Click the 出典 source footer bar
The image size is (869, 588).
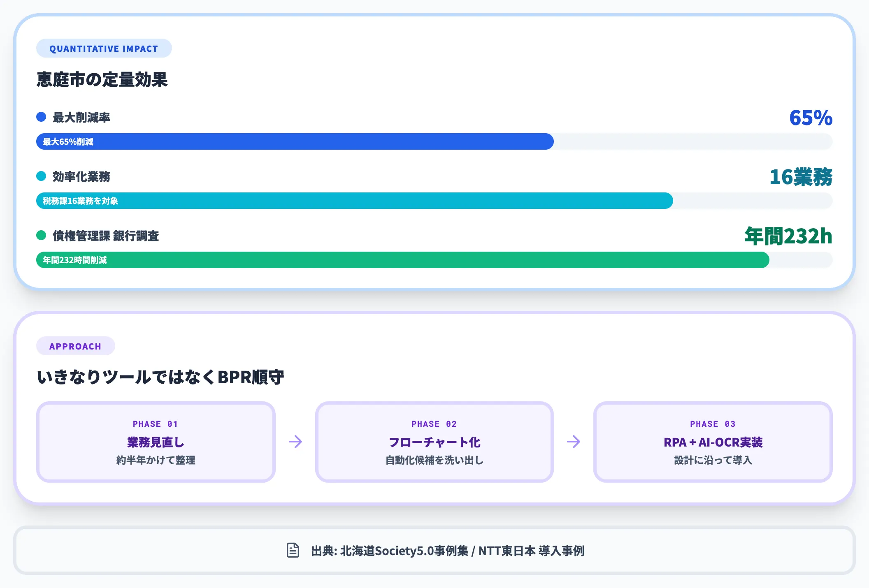pos(434,550)
